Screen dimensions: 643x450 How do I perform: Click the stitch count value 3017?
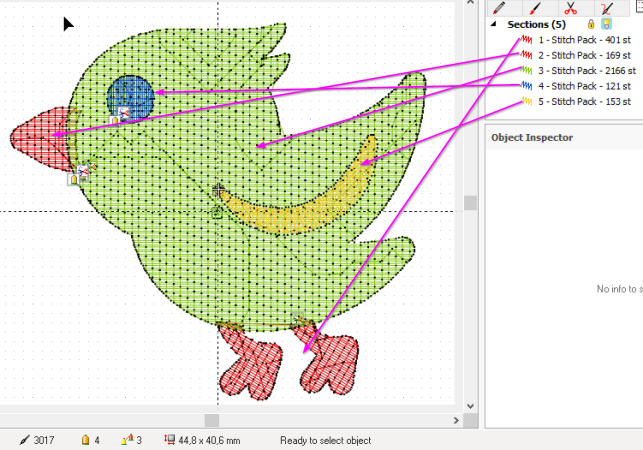coord(44,440)
